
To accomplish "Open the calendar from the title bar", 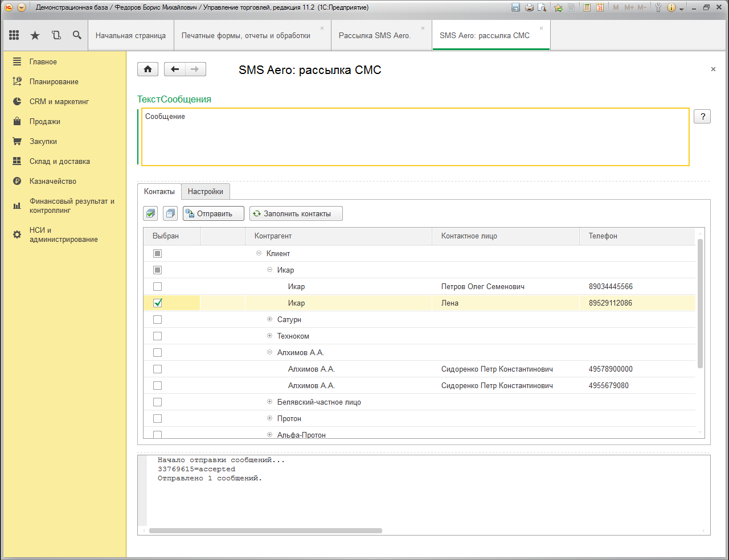I will click(600, 7).
